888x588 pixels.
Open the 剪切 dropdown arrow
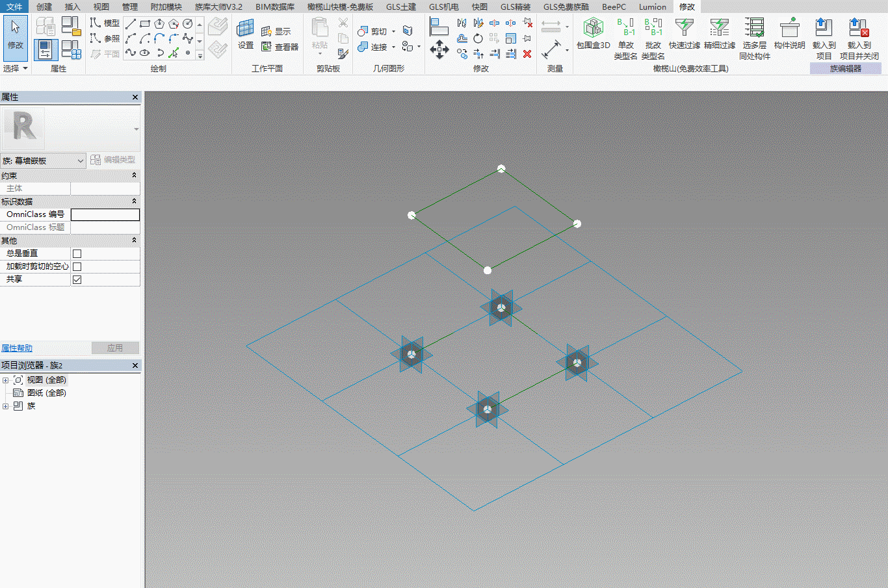point(393,31)
